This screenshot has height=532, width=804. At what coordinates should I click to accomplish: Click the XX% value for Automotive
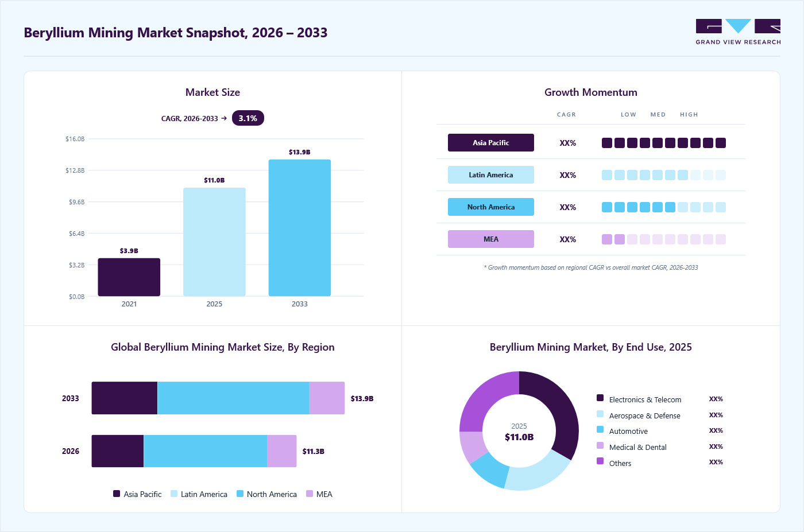(716, 430)
